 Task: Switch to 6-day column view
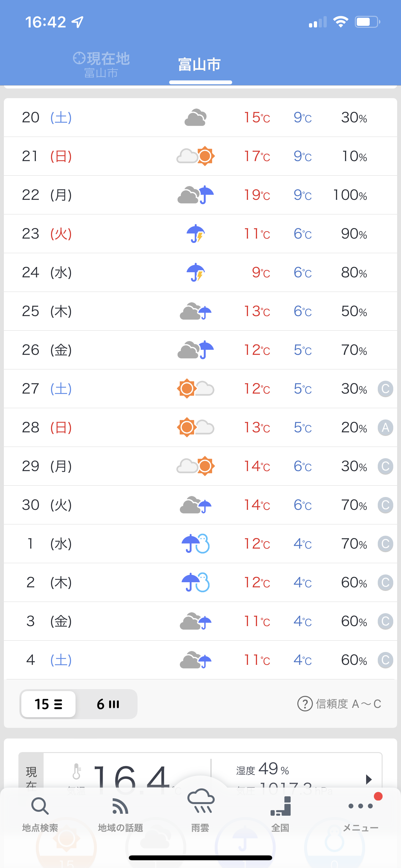108,704
